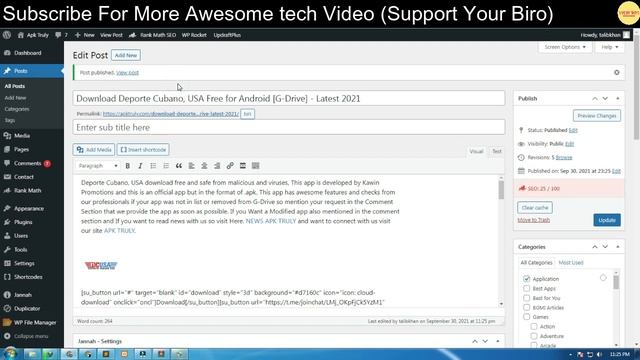Switch to Most Used categories tab
Screen dimensions: 640x360
click(571, 262)
